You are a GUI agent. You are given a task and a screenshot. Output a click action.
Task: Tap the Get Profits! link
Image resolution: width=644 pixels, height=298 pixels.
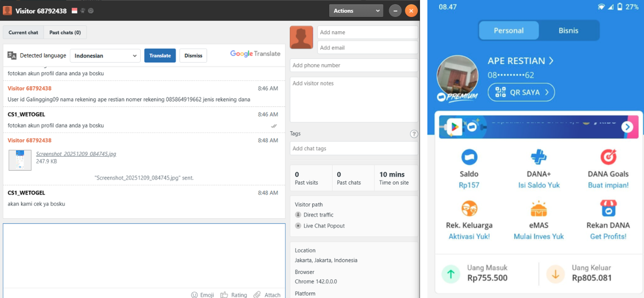608,236
